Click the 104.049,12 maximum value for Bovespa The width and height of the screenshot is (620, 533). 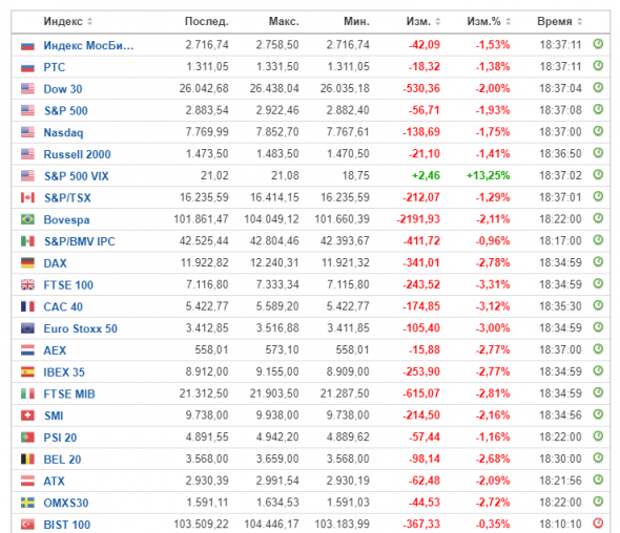click(x=272, y=219)
